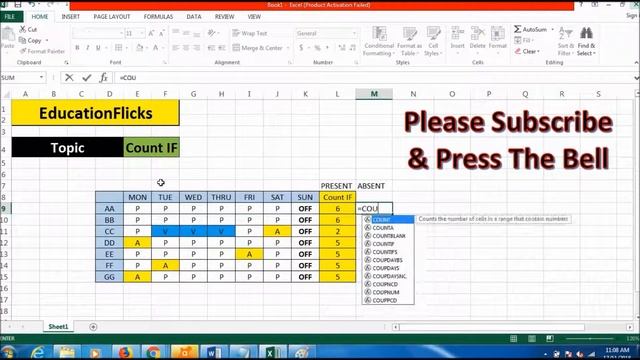
Task: Open the fill color dropdown
Action: 147,48
